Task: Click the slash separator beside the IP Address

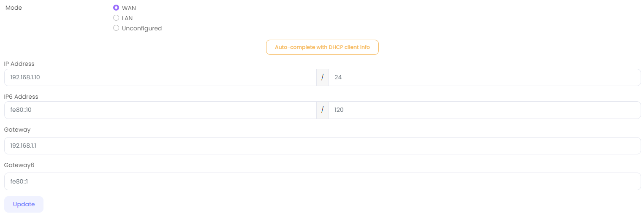Action: tap(322, 78)
